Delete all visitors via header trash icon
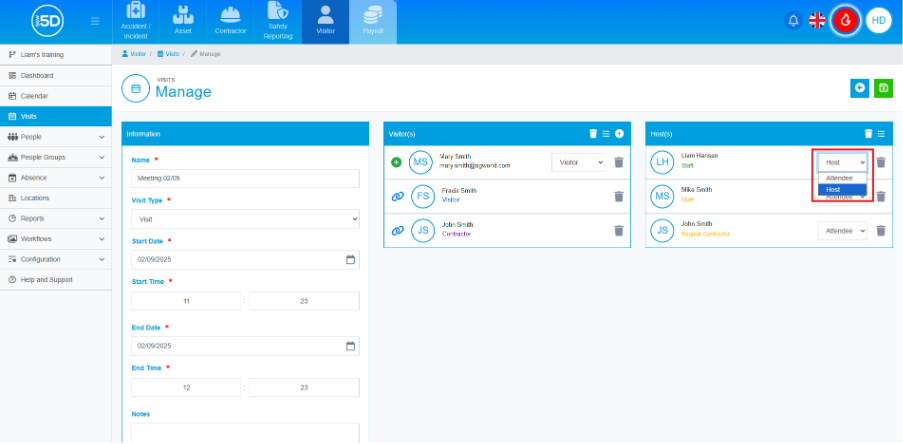The height and width of the screenshot is (444, 903). coord(593,134)
